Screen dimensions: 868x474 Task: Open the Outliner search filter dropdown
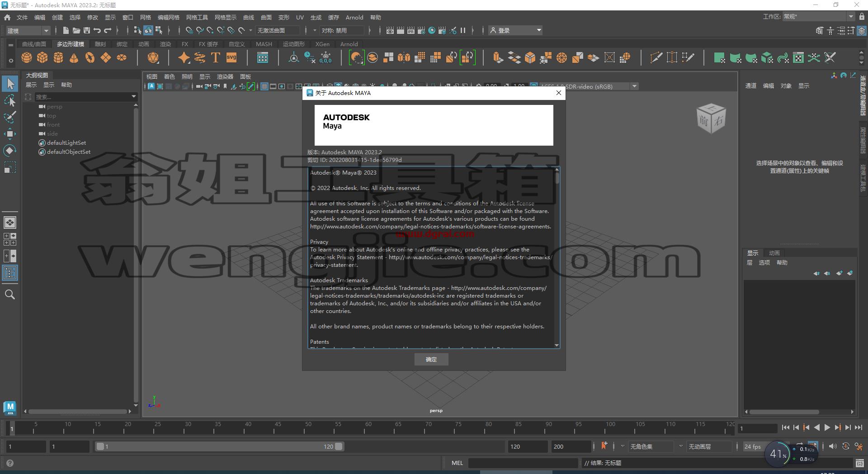[x=134, y=96]
